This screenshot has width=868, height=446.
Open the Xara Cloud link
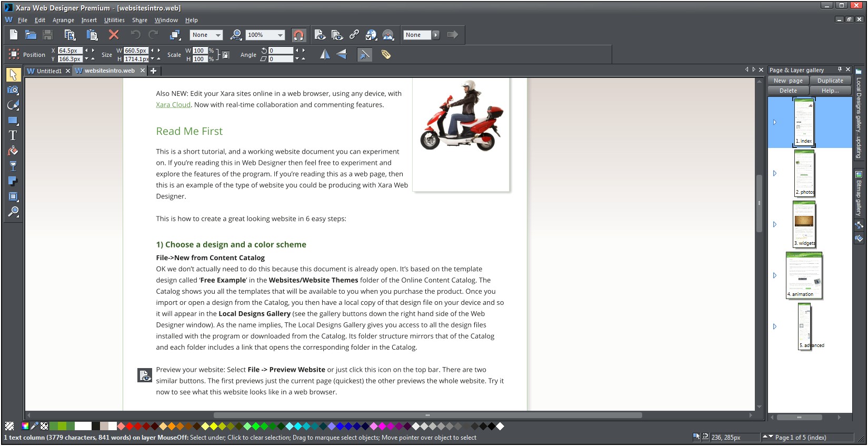173,105
